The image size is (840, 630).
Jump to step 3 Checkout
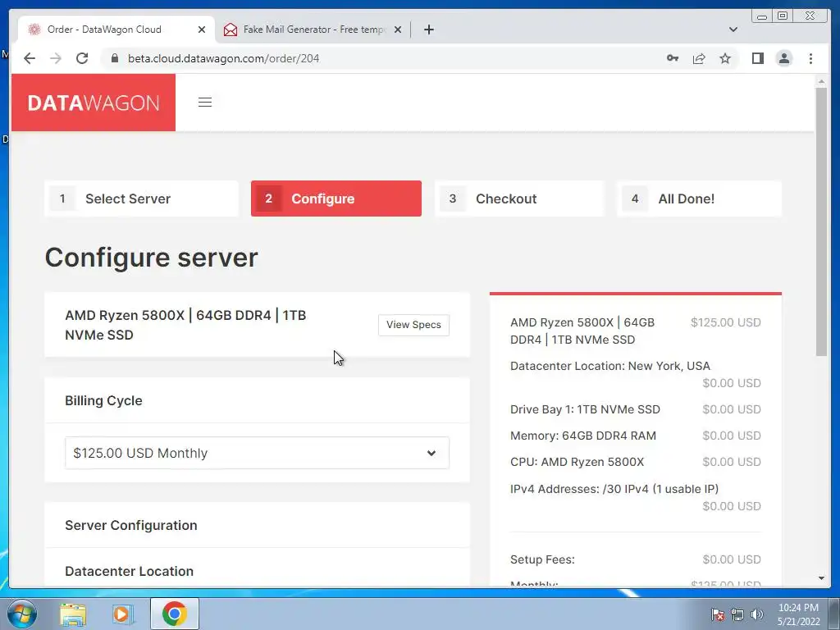[518, 199]
